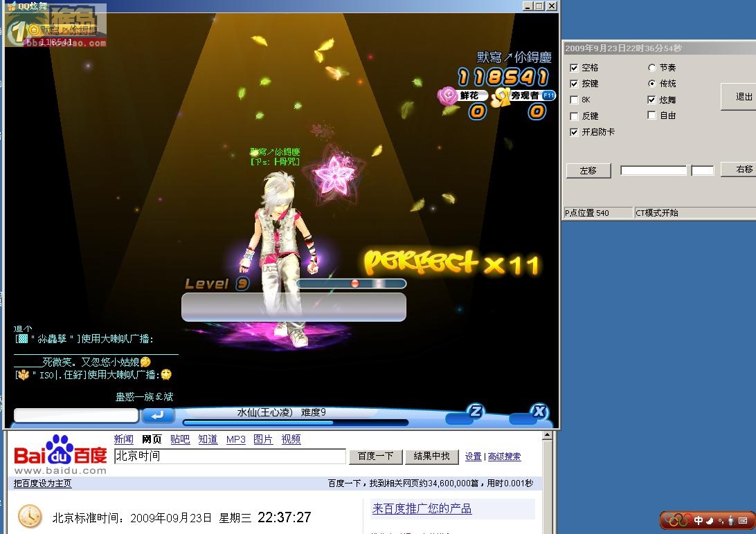This screenshot has width=756, height=534.
Task: Enable the 8K checkbox
Action: [x=574, y=100]
